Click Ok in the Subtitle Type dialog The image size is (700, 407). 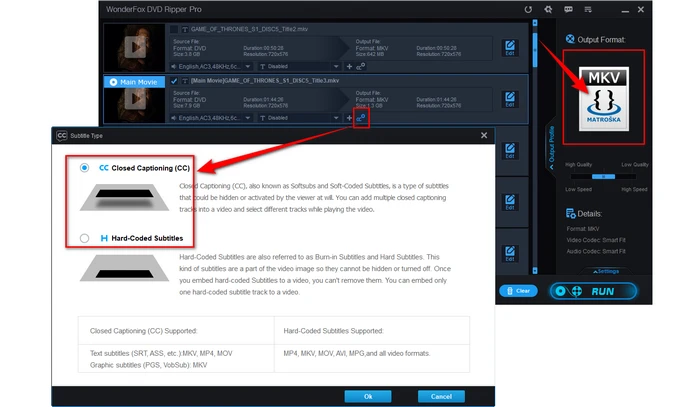(368, 396)
